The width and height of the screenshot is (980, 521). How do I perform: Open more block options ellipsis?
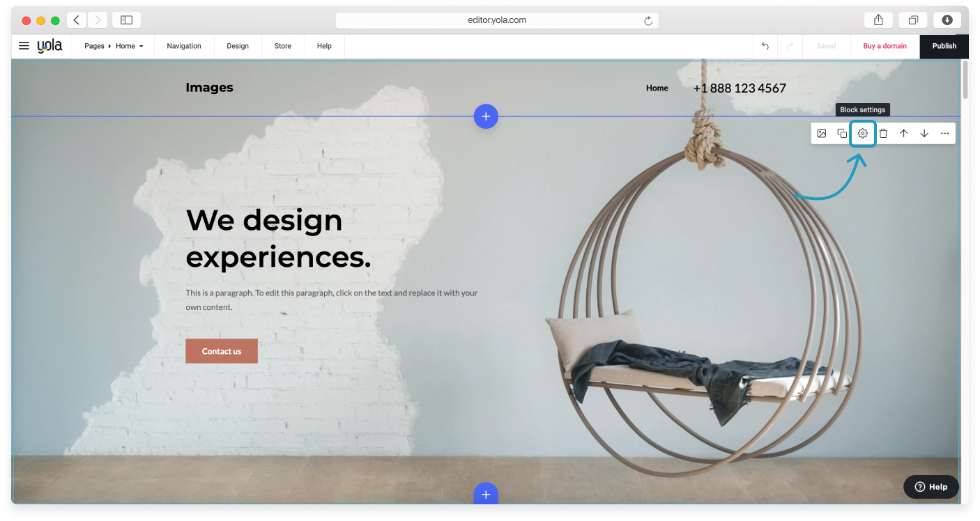(944, 133)
